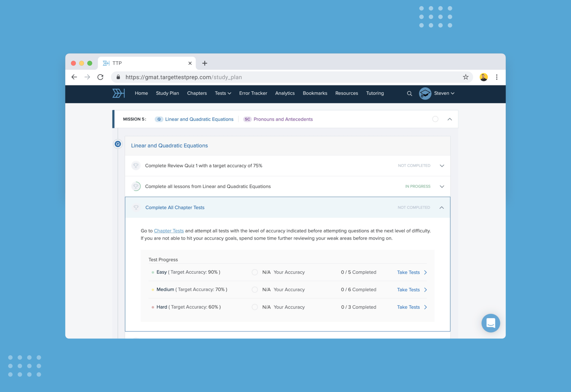Image resolution: width=571 pixels, height=392 pixels.
Task: Click the Target Test Prep logo icon
Action: pos(118,93)
